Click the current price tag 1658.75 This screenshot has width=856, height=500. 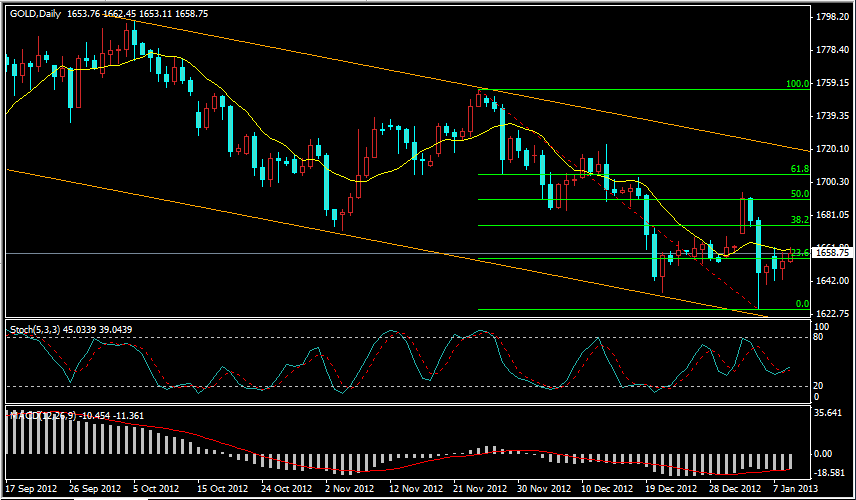(x=832, y=253)
